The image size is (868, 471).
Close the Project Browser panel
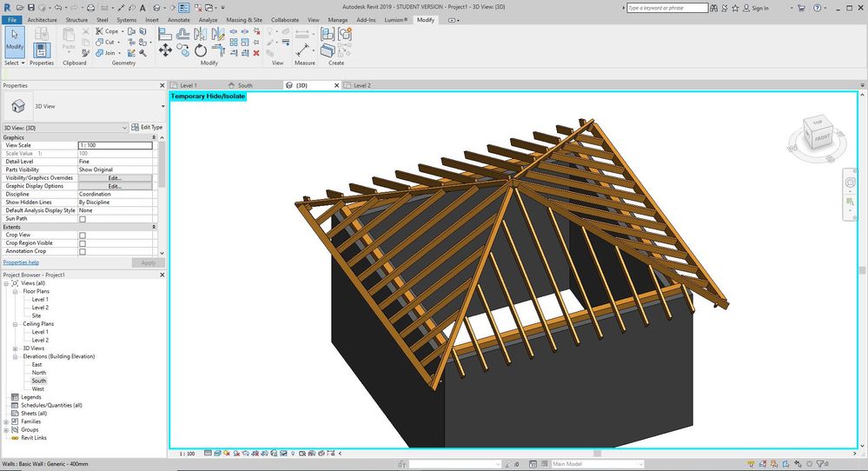[162, 275]
